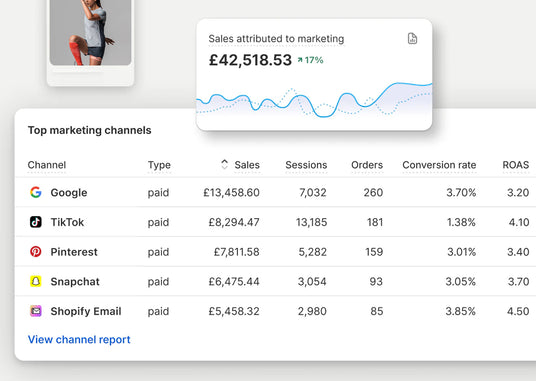The height and width of the screenshot is (381, 536).
Task: Click Google ROAS value 3.20
Action: tap(518, 193)
